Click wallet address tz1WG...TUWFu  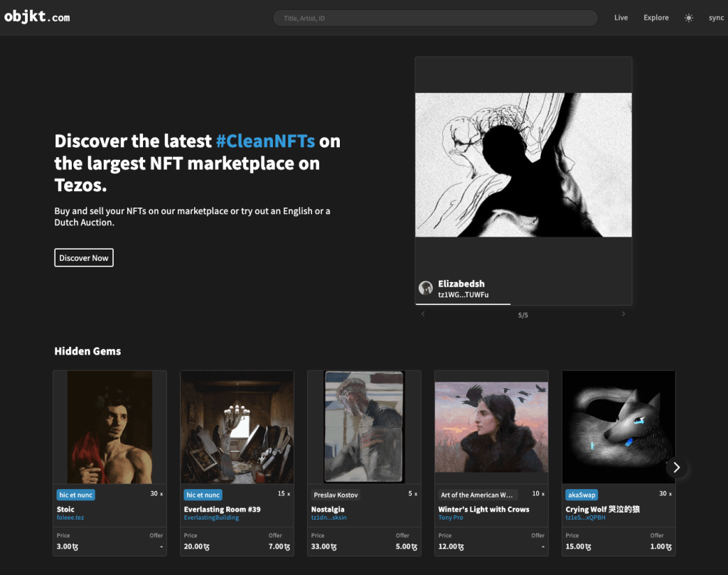[463, 295]
